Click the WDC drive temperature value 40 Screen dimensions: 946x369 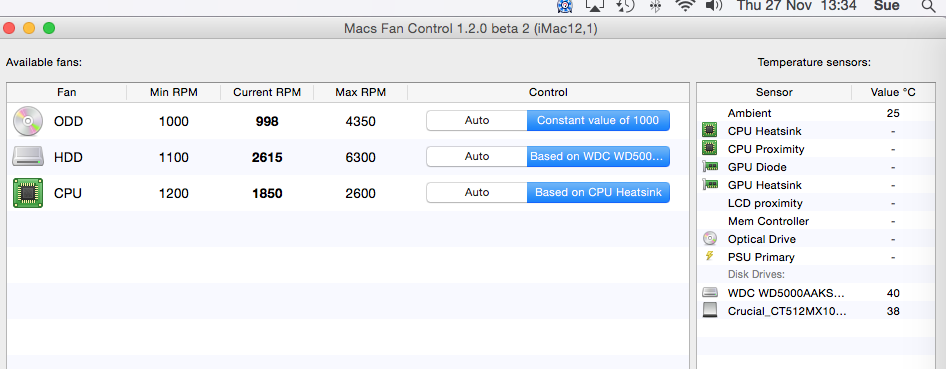893,293
